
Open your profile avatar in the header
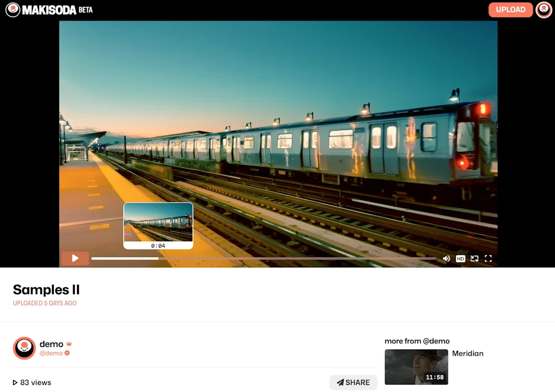point(543,9)
